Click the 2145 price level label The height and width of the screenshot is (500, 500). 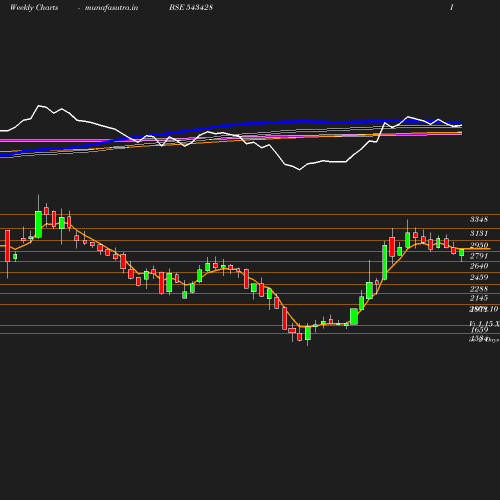pos(479,298)
